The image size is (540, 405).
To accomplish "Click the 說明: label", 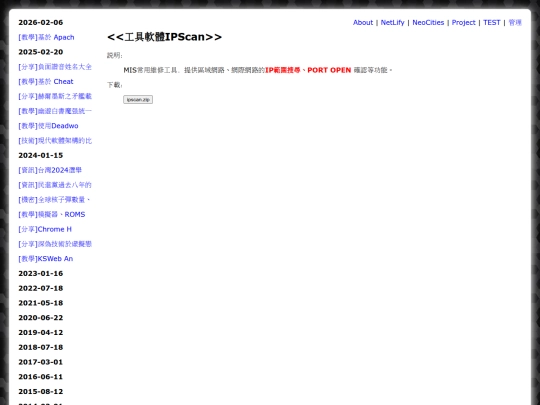I will [x=114, y=55].
